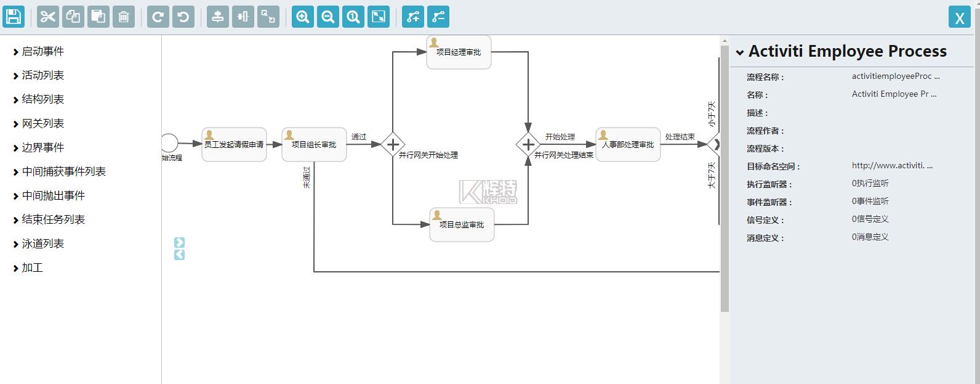Expand the 活动列表 palette group
Image resolution: width=980 pixels, height=384 pixels.
(38, 76)
